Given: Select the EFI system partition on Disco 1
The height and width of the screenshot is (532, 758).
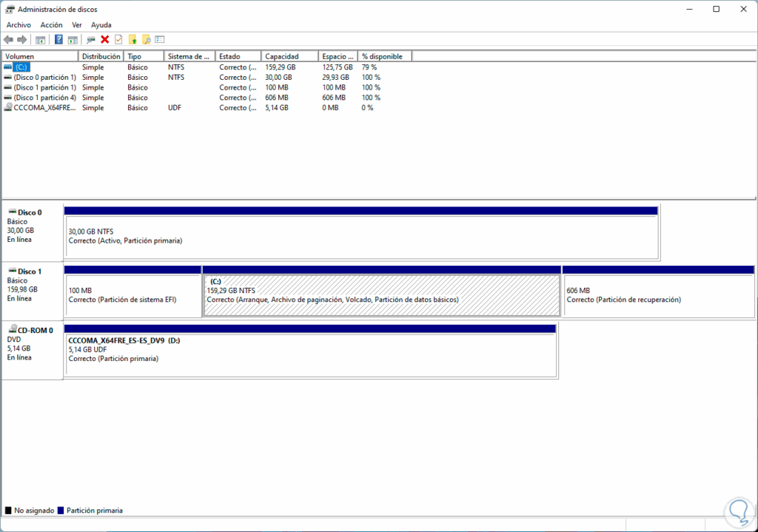Looking at the screenshot, I should coord(132,293).
